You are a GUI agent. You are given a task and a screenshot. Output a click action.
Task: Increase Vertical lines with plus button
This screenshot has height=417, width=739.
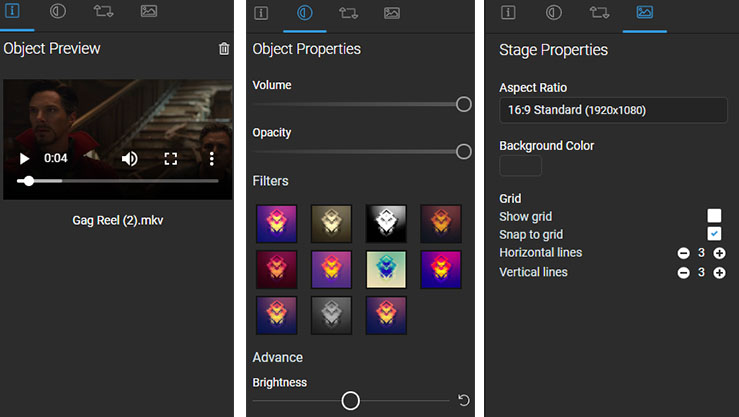(x=719, y=273)
